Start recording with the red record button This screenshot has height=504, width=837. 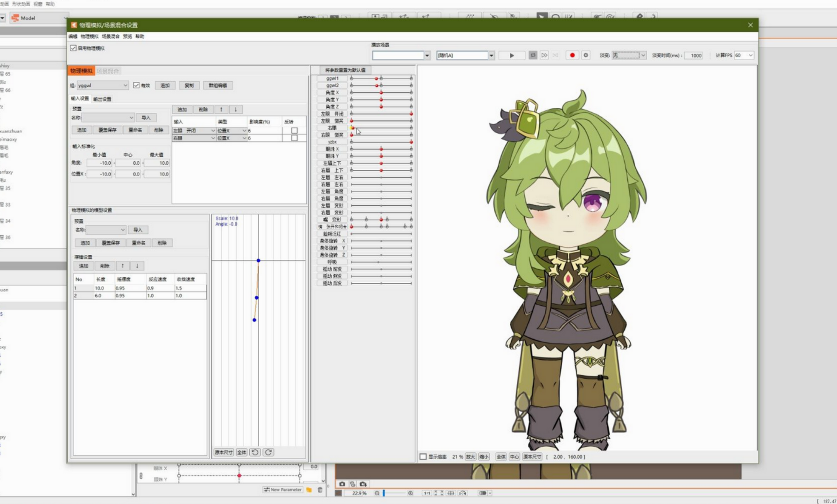[572, 55]
